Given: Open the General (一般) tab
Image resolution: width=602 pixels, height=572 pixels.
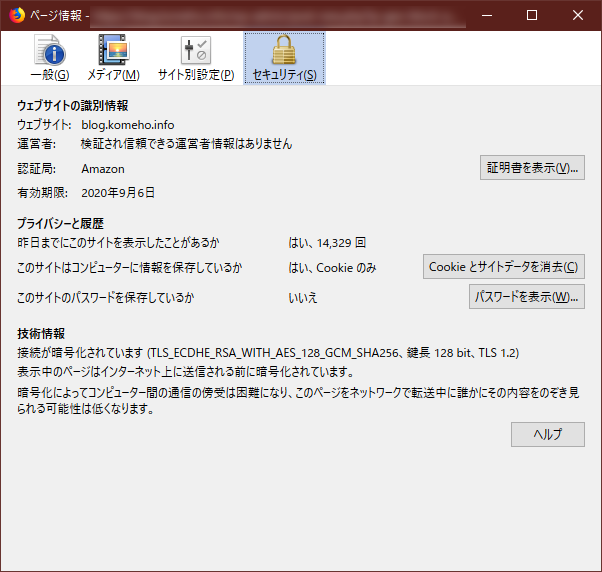Looking at the screenshot, I should [50, 58].
